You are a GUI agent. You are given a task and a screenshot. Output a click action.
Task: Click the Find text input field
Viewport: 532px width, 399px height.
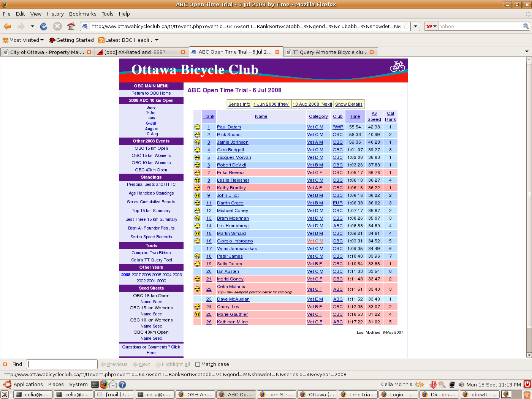pos(62,364)
